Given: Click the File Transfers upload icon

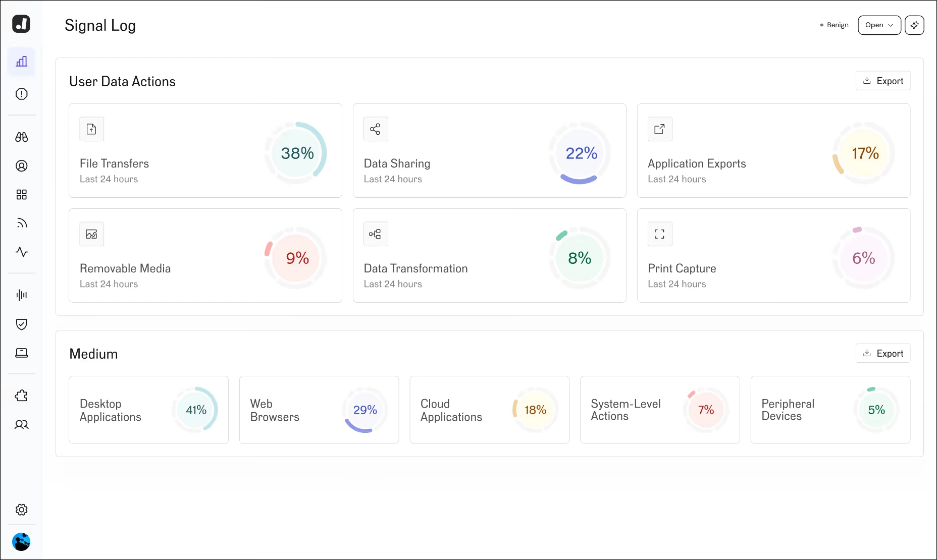Looking at the screenshot, I should tap(92, 129).
